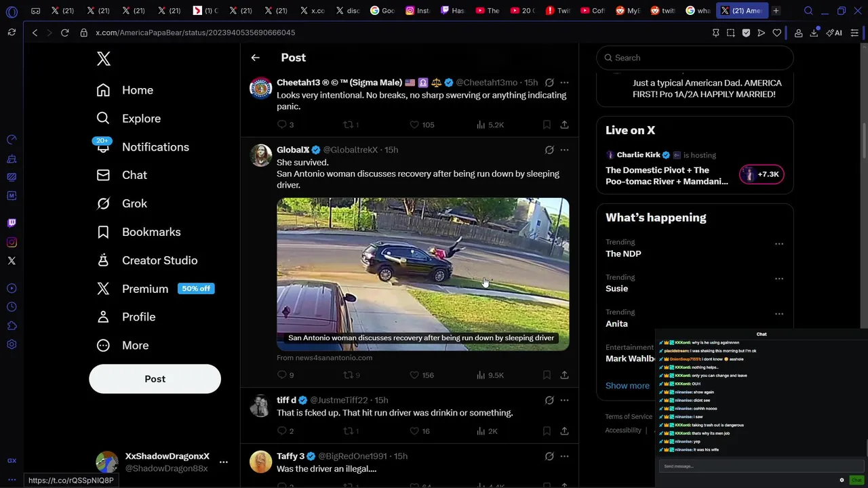The width and height of the screenshot is (868, 488).
Task: Open Instagram from the browser side panel
Action: pyautogui.click(x=12, y=242)
